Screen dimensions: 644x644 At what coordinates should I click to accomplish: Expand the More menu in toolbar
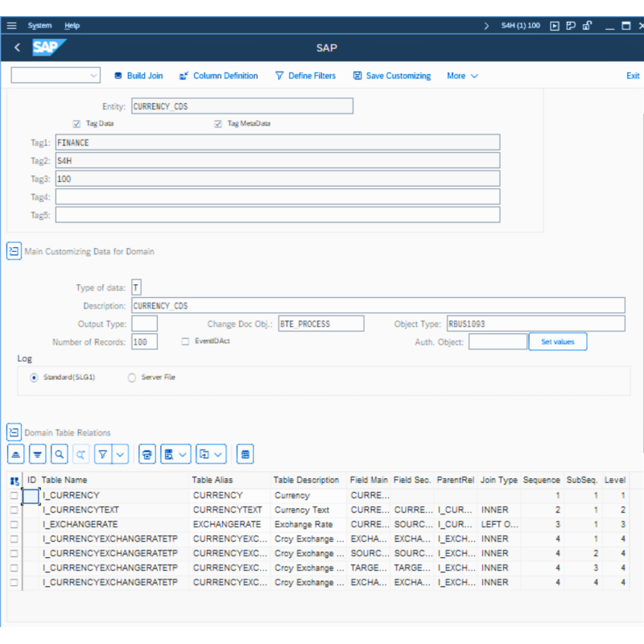(462, 76)
